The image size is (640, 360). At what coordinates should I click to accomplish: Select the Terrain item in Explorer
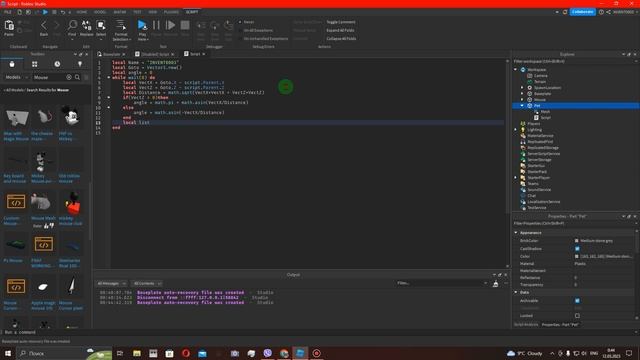[x=540, y=82]
